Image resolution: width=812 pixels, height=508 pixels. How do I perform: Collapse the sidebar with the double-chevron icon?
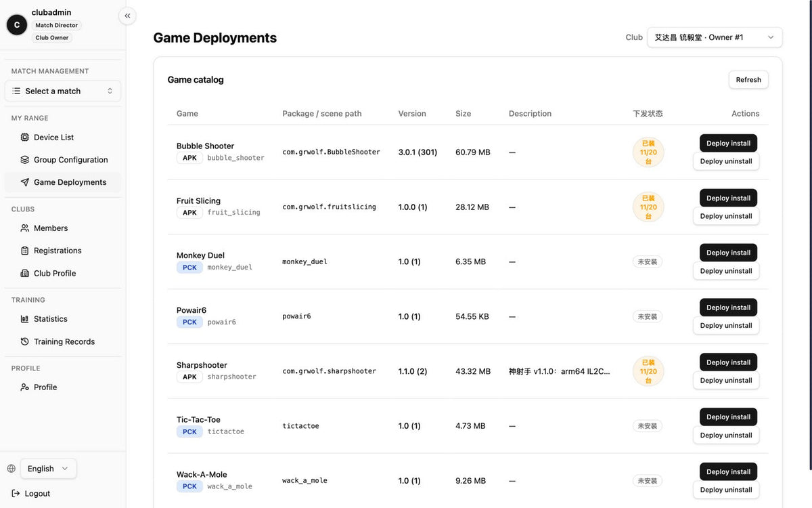[x=127, y=16]
